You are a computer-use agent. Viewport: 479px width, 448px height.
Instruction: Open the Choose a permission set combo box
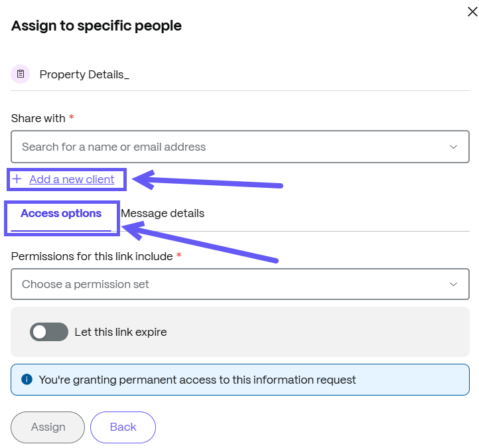pos(240,284)
